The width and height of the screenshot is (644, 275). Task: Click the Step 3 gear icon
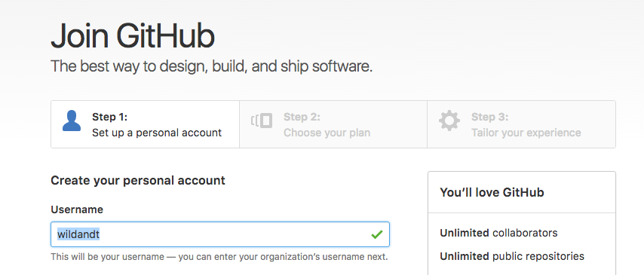[x=449, y=121]
